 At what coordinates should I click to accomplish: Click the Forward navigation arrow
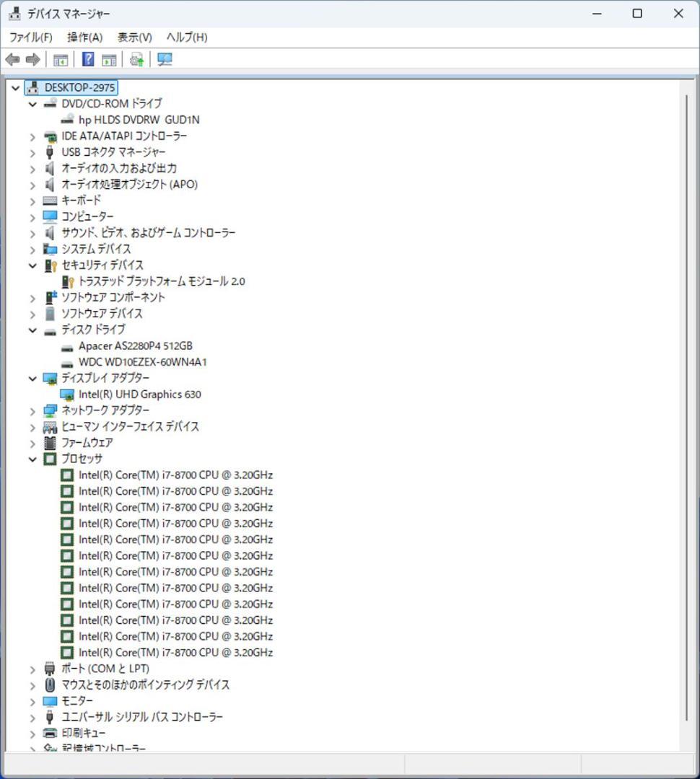point(32,60)
